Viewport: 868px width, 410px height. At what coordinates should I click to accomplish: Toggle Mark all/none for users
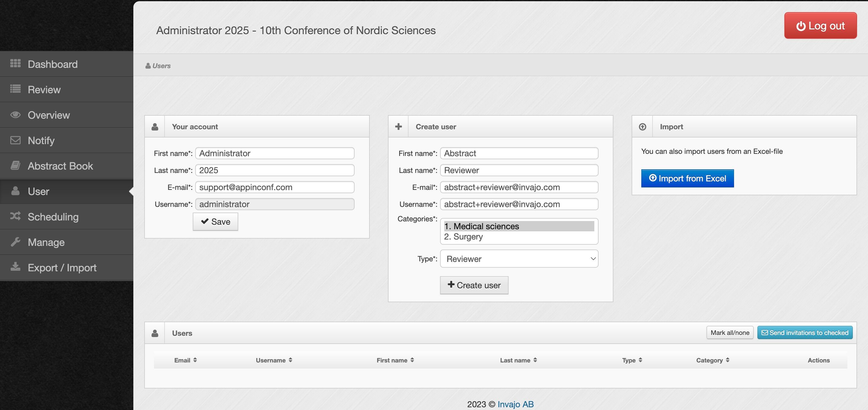(x=729, y=332)
